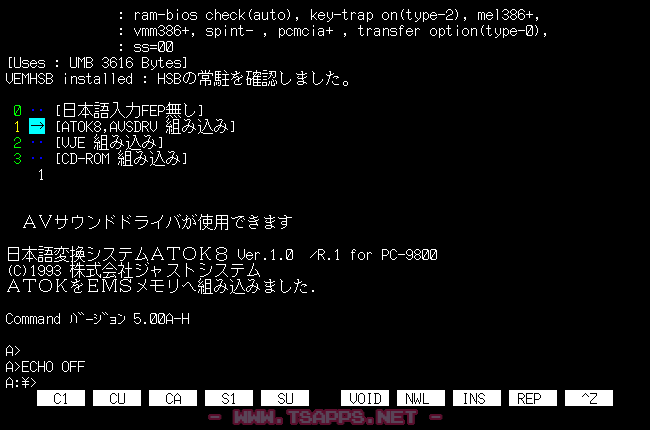
Task: Click the green number 0 in menu
Action: pyautogui.click(x=17, y=111)
